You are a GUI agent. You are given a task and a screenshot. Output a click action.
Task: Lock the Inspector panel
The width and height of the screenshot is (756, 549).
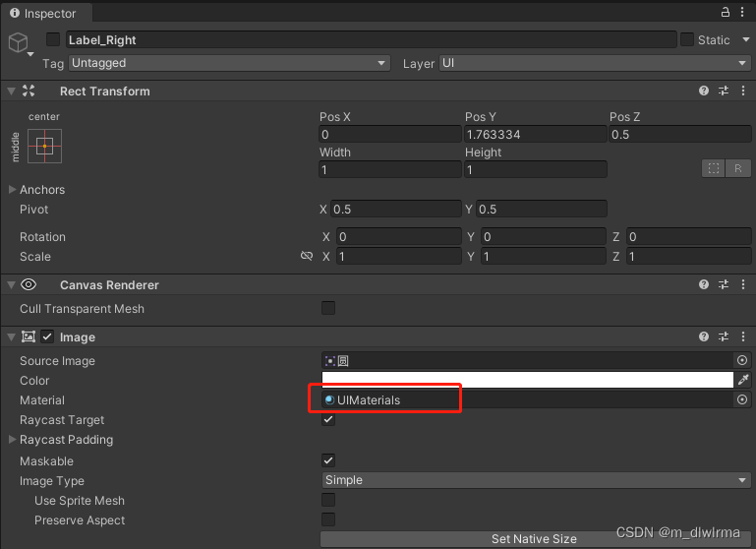coord(726,12)
